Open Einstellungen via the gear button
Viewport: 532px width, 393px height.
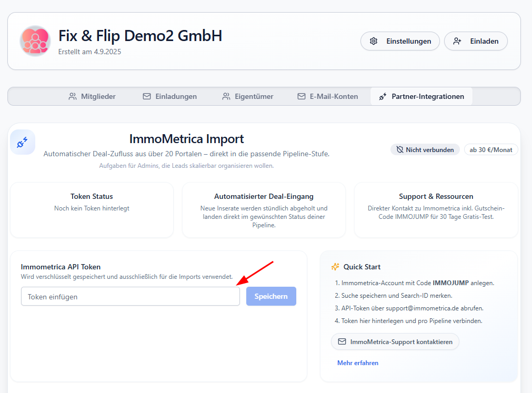[400, 41]
